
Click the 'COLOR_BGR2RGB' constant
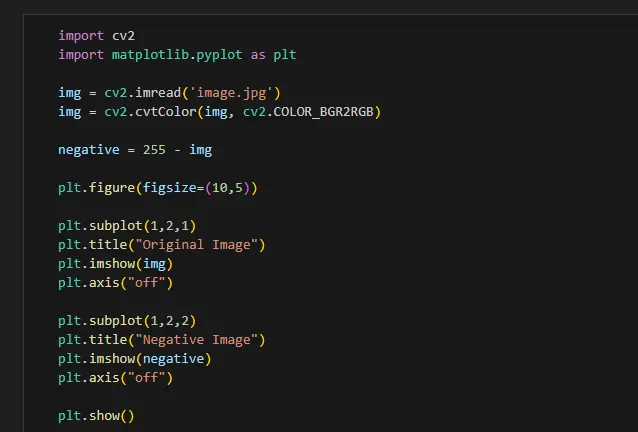click(x=323, y=112)
